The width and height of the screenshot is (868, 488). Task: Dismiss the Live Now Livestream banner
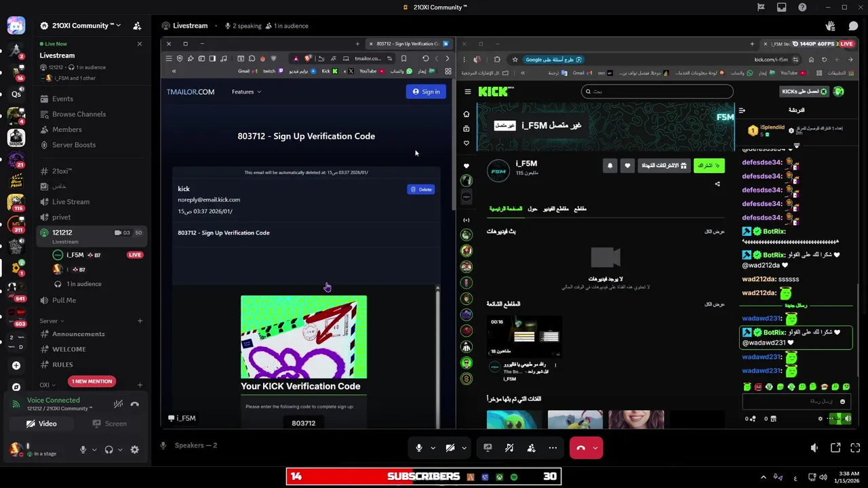pos(140,44)
